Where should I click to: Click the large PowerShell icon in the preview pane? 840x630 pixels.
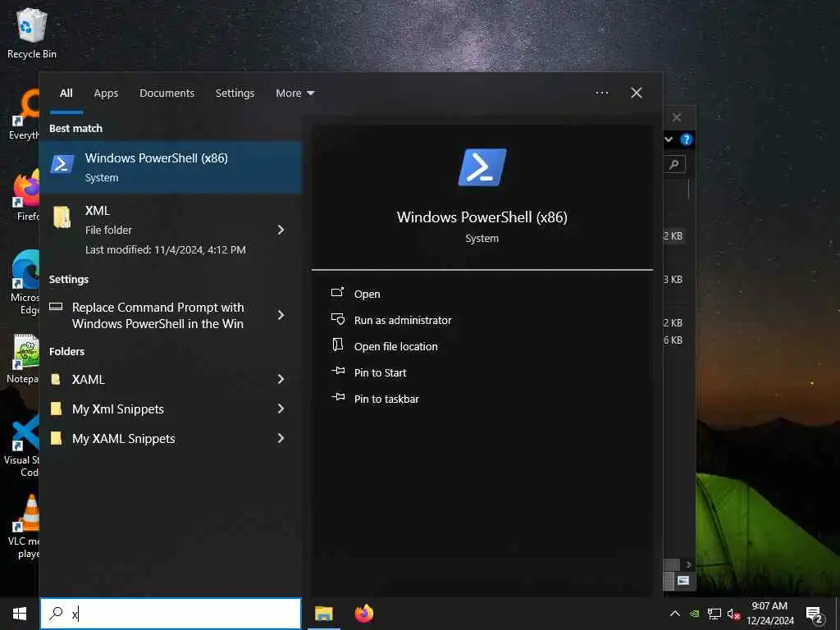pos(482,167)
